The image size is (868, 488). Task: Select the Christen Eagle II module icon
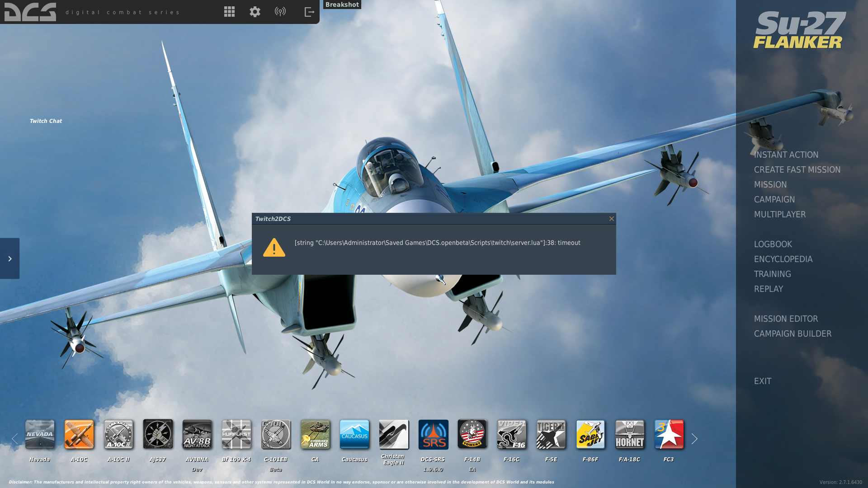click(394, 434)
